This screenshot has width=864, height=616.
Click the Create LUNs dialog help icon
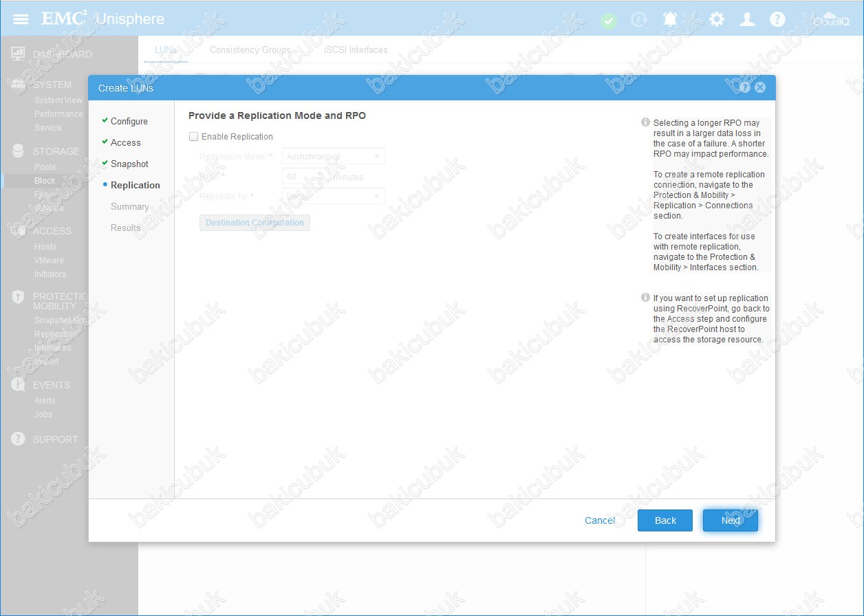click(745, 87)
